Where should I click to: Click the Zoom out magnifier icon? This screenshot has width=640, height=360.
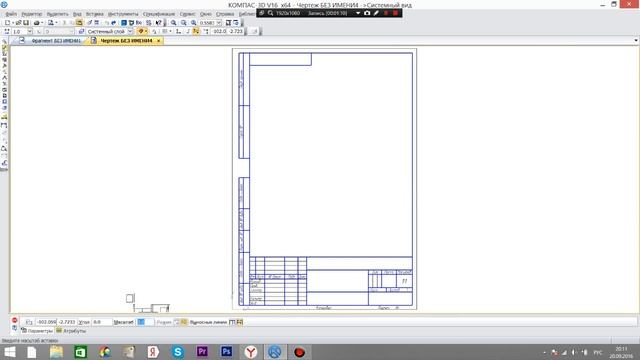pyautogui.click(x=194, y=23)
